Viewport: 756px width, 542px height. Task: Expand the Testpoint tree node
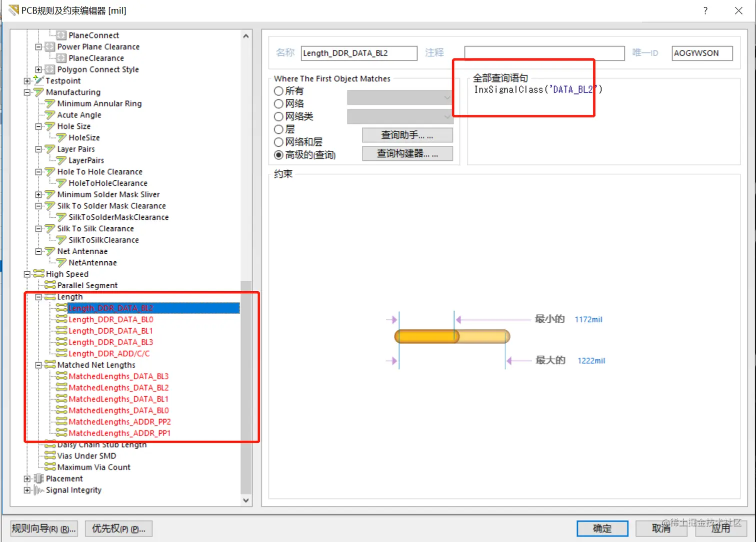27,81
